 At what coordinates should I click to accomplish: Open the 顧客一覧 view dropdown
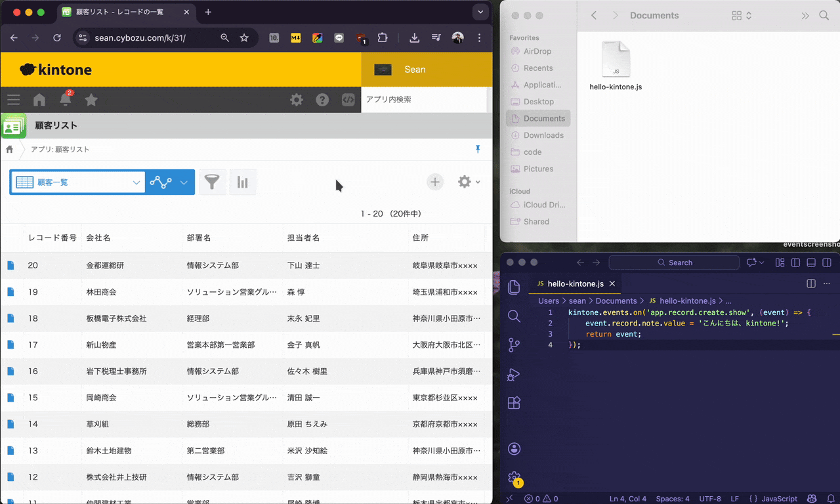(77, 182)
